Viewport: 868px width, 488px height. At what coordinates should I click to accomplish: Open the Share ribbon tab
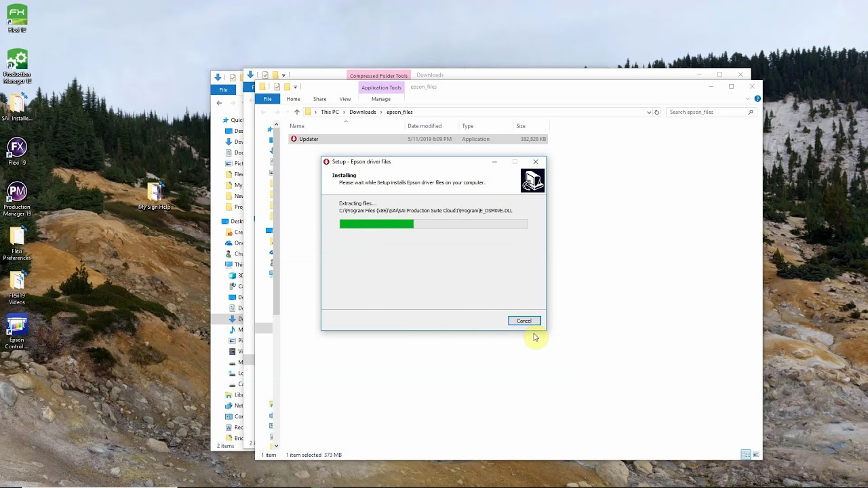(319, 99)
